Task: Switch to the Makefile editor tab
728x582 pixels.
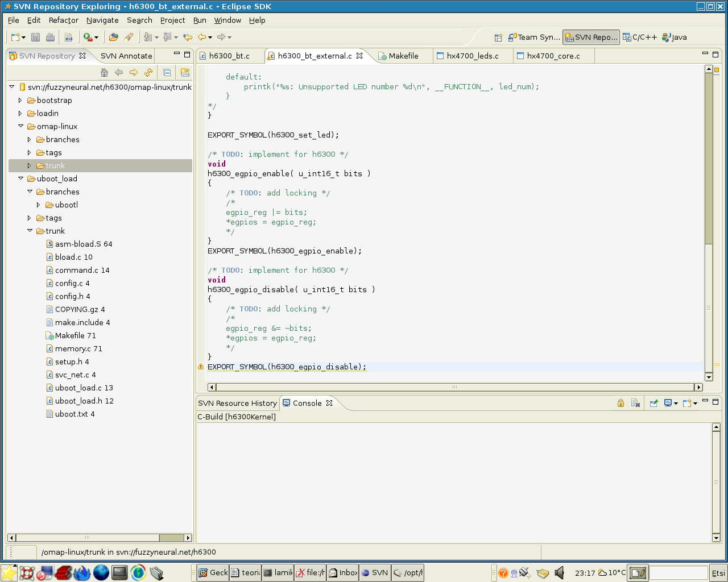Action: [403, 56]
